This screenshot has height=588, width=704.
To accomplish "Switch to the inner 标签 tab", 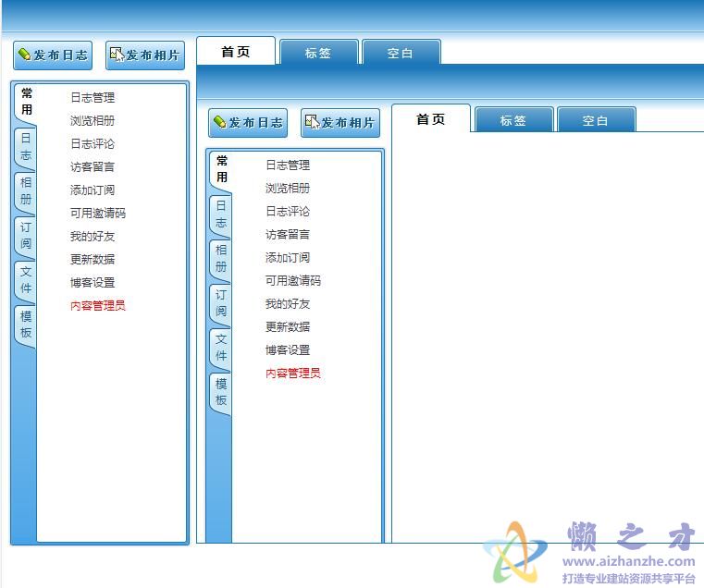I will pos(513,120).
